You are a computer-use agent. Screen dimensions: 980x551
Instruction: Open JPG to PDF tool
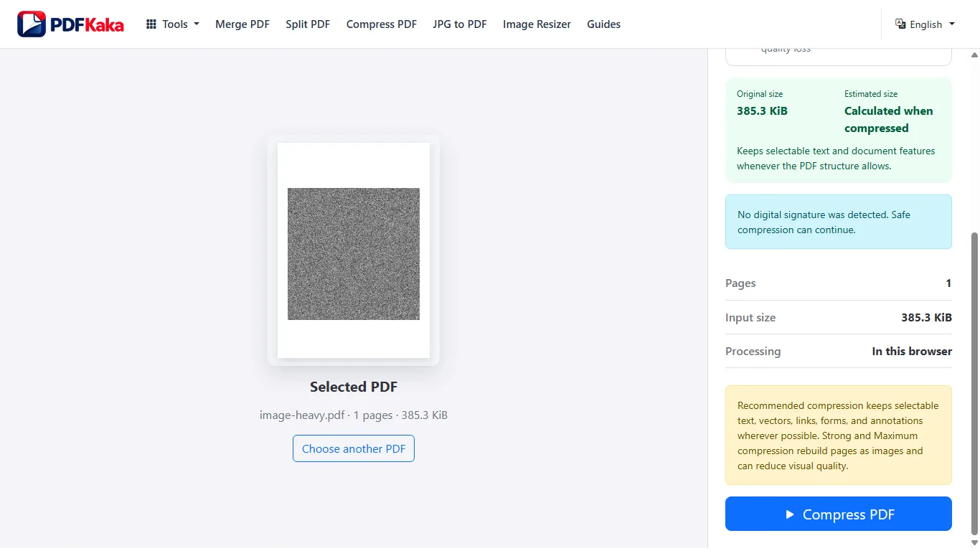pos(460,24)
